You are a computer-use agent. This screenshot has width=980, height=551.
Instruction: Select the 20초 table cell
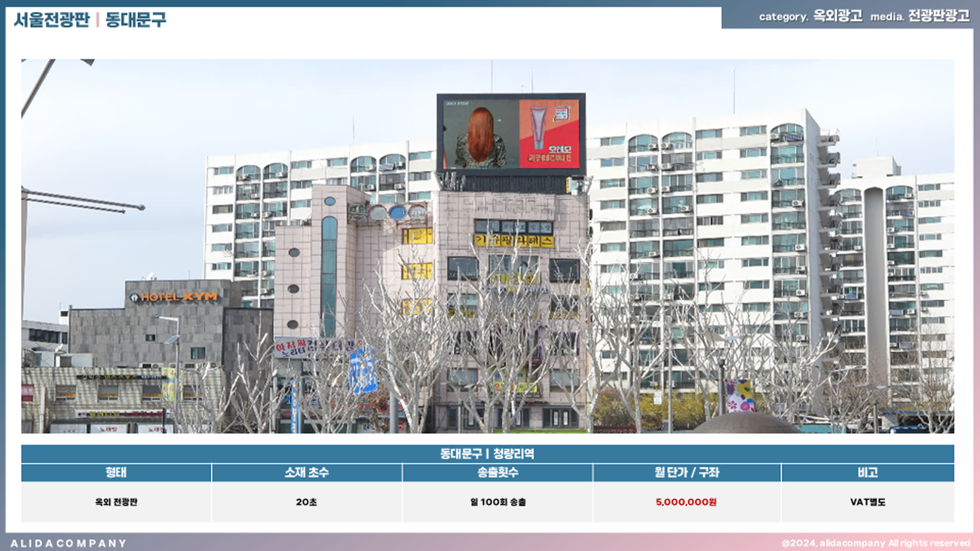[x=306, y=502]
